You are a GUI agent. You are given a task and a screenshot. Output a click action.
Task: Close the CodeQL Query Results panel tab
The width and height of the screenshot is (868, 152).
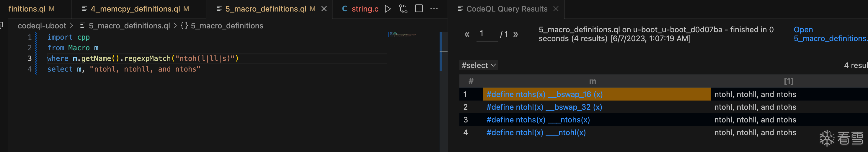556,9
